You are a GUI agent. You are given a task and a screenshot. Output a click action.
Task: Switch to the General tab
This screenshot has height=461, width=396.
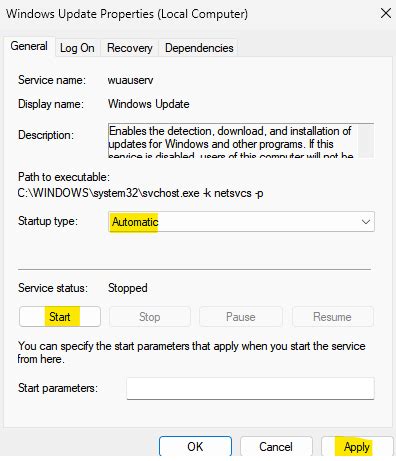(x=29, y=46)
